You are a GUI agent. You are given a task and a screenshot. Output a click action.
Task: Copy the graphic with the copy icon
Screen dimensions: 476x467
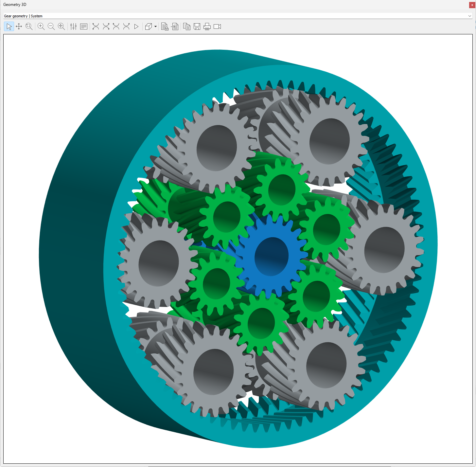tap(187, 27)
